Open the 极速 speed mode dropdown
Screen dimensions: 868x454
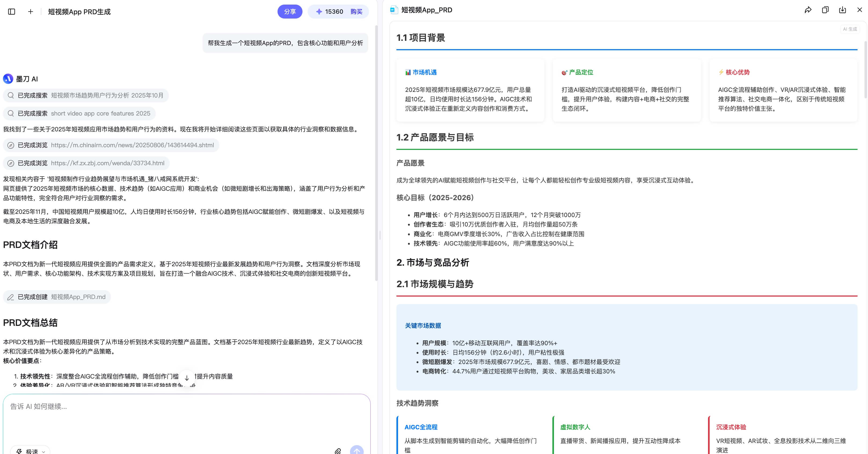(30, 451)
